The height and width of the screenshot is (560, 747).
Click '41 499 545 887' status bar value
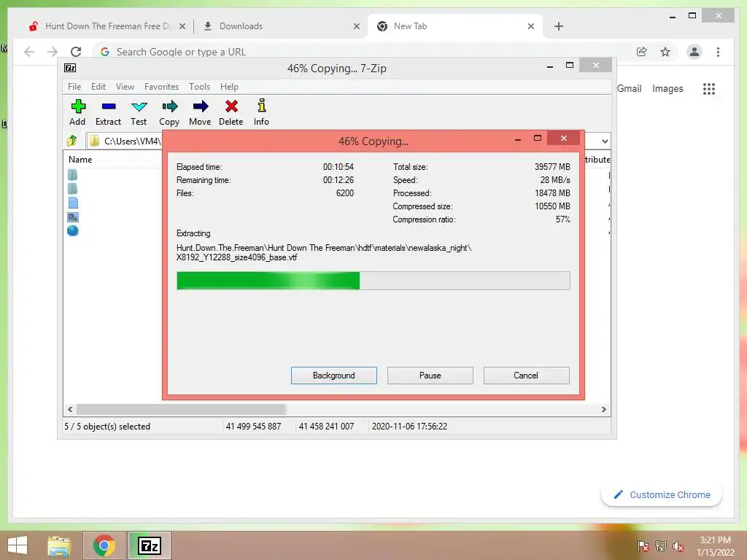point(253,426)
